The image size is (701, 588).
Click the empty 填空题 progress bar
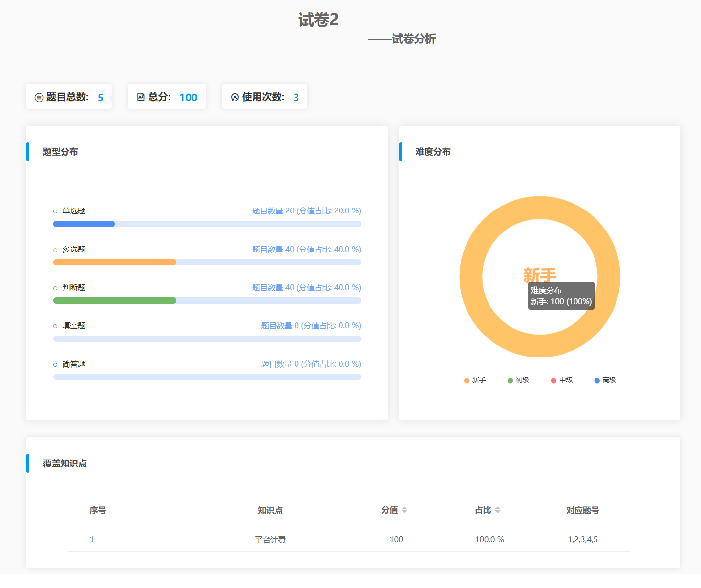coord(207,339)
